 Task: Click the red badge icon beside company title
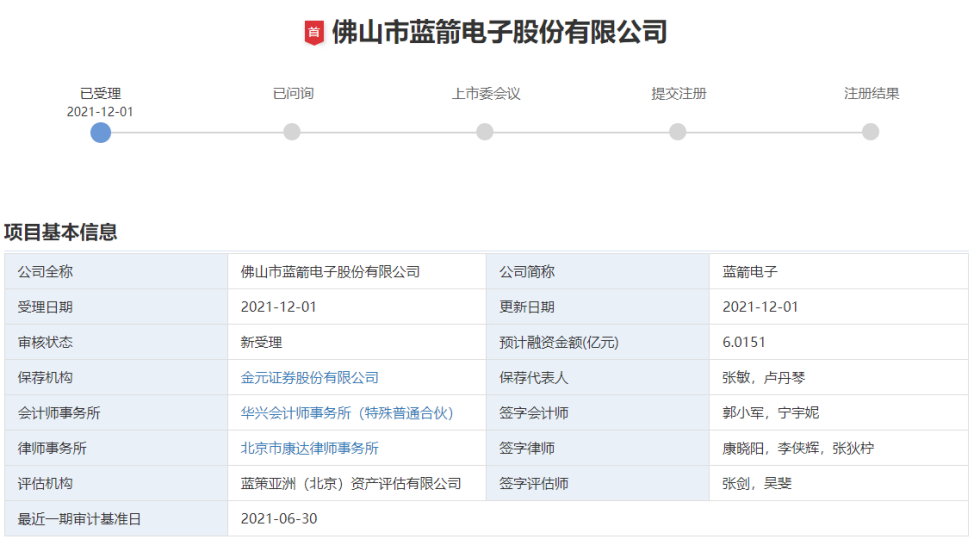pos(314,33)
